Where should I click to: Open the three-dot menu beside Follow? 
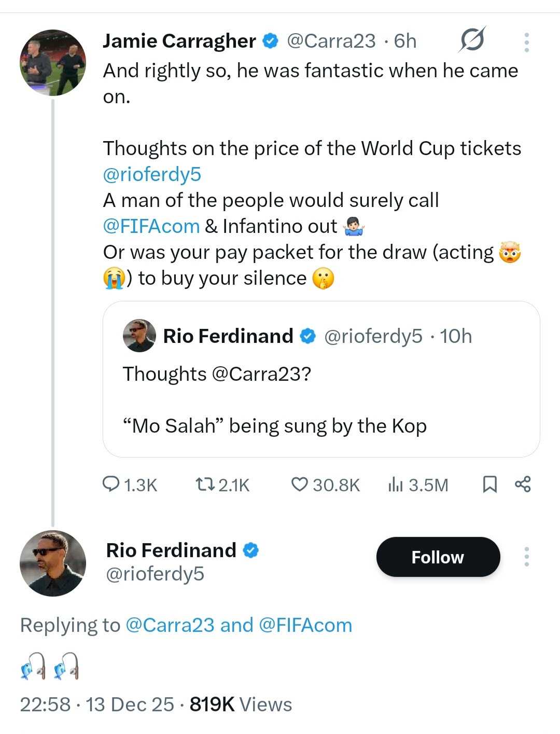point(526,557)
